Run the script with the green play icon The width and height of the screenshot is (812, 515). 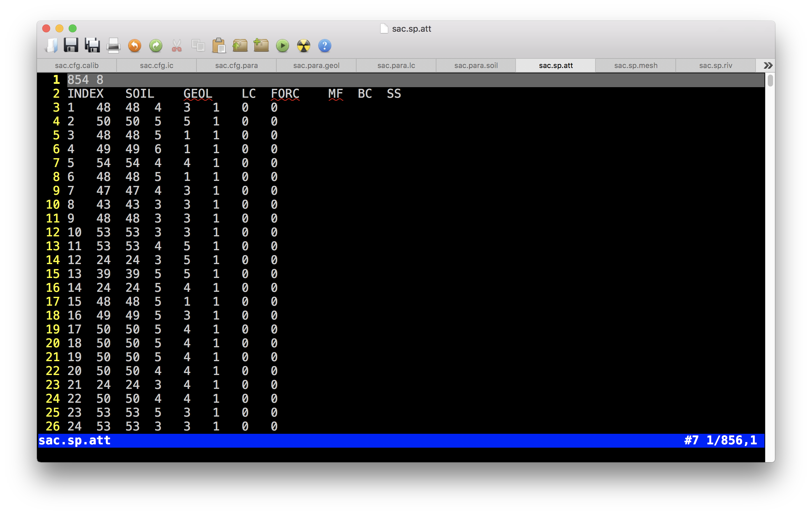pos(283,46)
